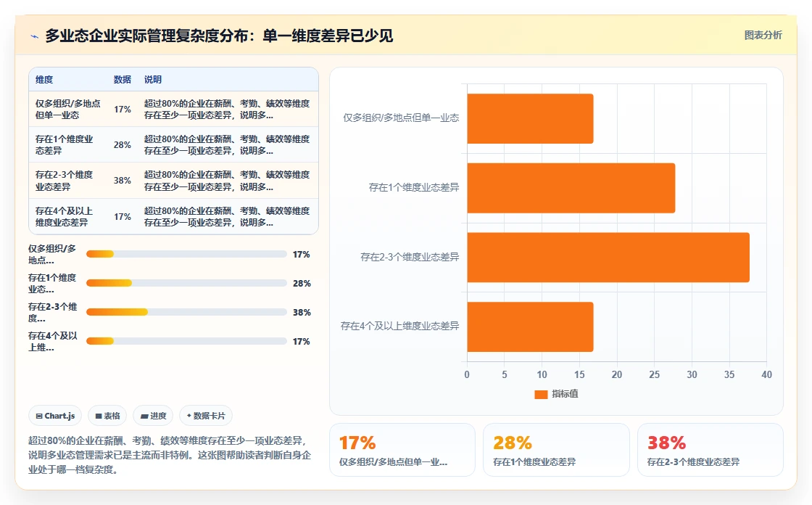Click the data card caption 仅多组织/多地点但单一业...
This screenshot has height=505, width=812.
click(x=394, y=462)
